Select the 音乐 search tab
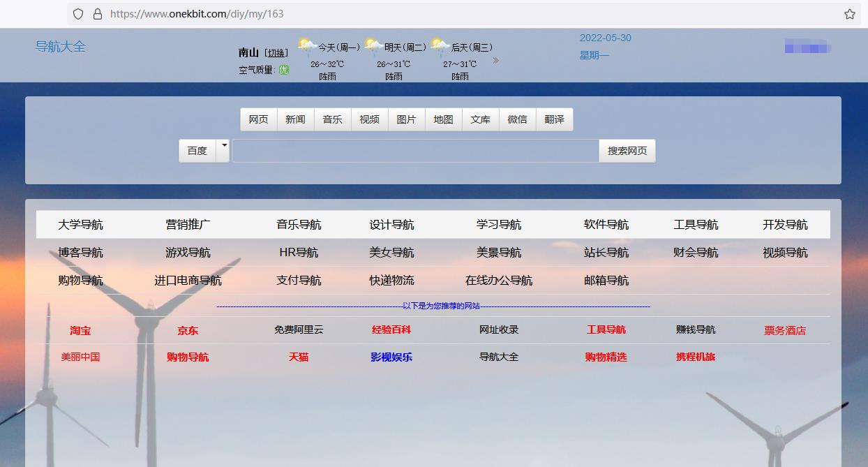The image size is (868, 467). 333,119
